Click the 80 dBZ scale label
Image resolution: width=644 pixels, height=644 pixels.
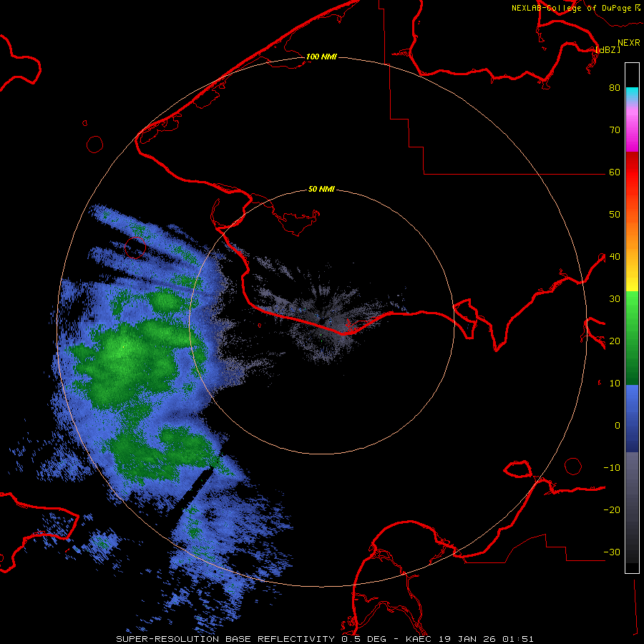615,88
